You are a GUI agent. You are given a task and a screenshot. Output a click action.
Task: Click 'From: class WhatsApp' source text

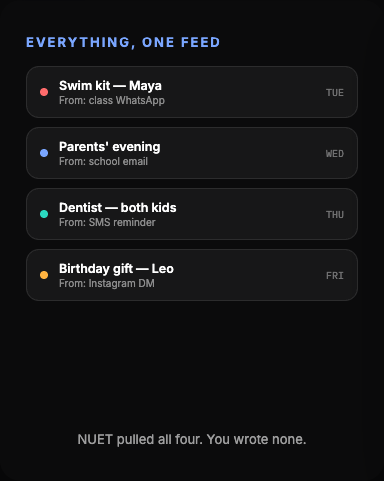[112, 100]
